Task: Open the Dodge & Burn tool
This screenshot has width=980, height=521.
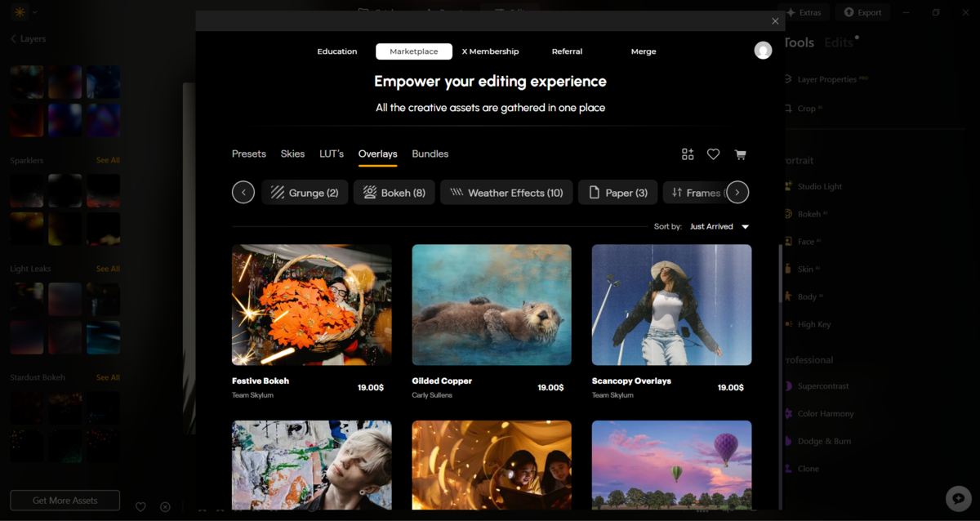Action: (822, 440)
